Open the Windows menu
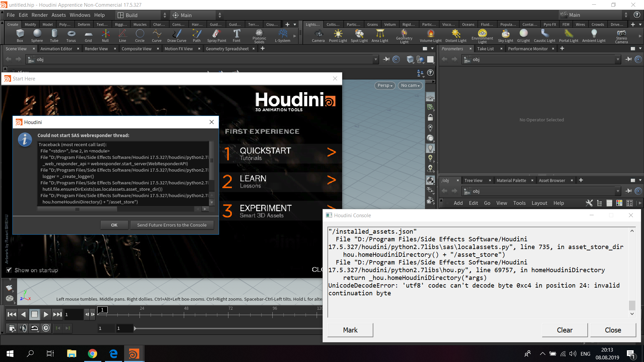 click(x=80, y=15)
